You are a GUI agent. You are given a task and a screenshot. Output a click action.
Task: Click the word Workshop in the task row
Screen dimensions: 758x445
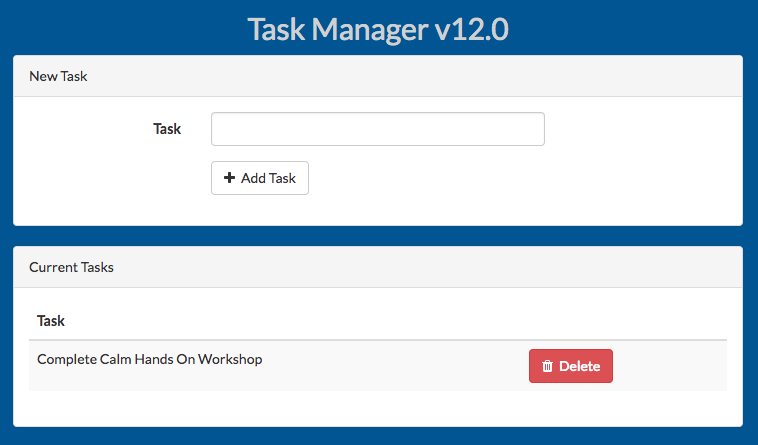230,359
